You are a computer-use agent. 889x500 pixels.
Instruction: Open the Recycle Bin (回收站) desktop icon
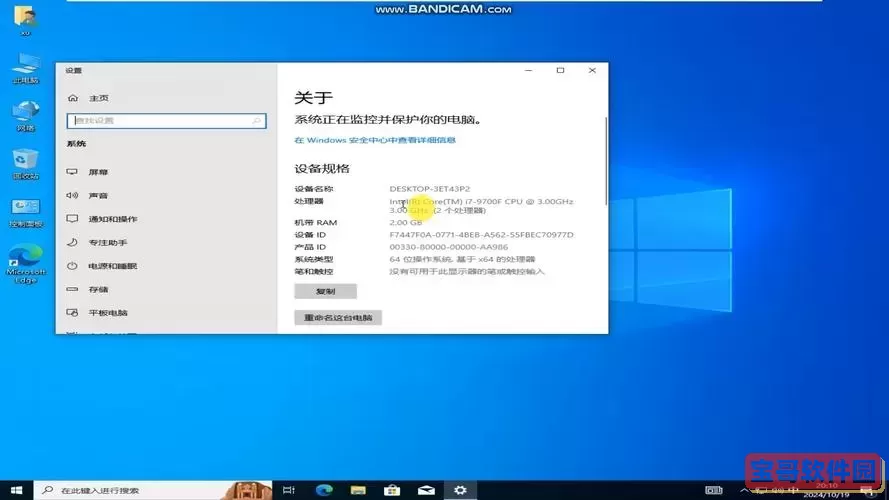(26, 164)
